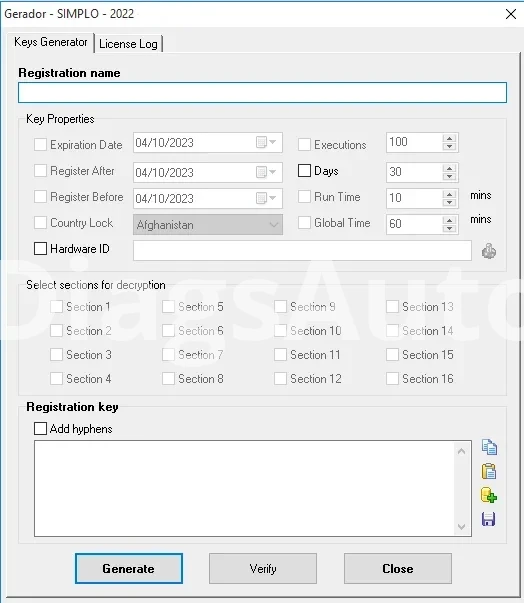Enable the Executions checkbox
This screenshot has width=524, height=603.
tap(304, 145)
